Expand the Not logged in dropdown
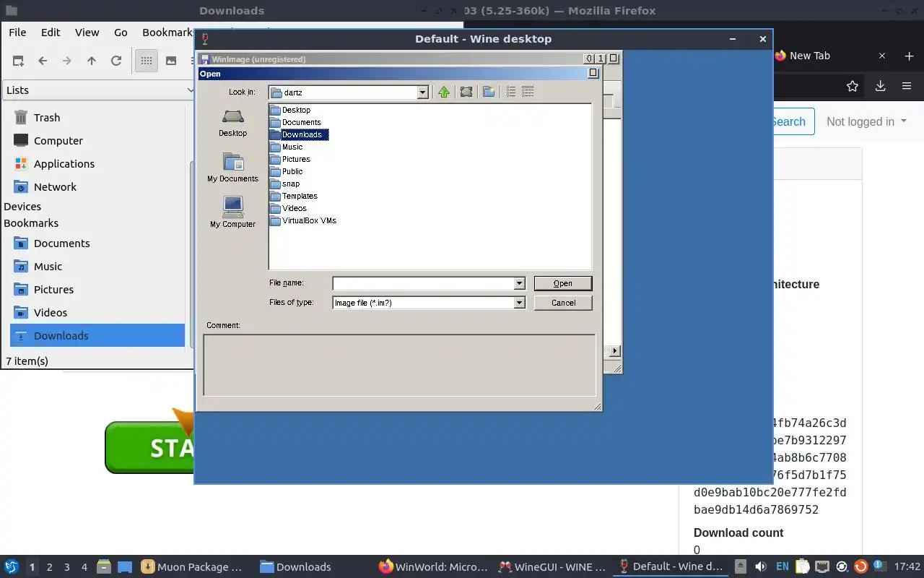Image resolution: width=924 pixels, height=578 pixels. pos(866,121)
